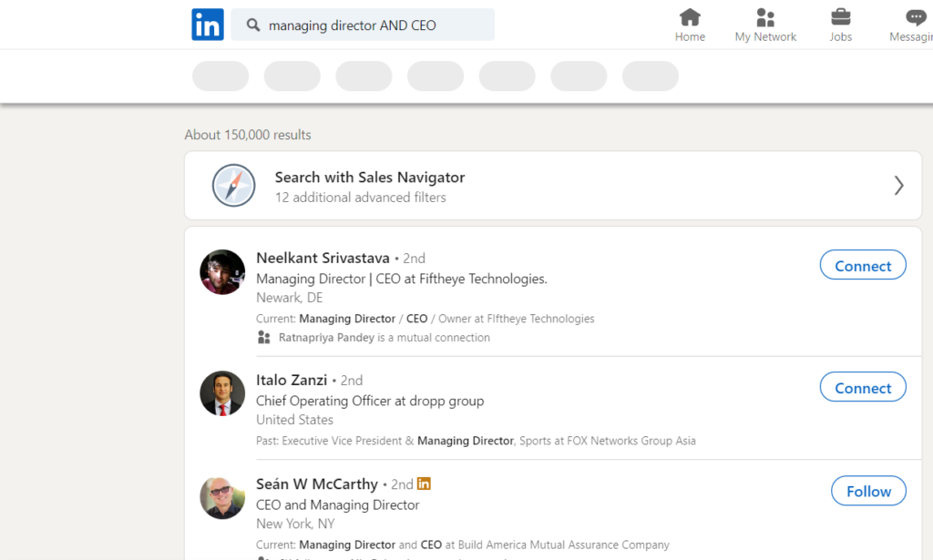The height and width of the screenshot is (560, 933).
Task: Click Search with Sales Navigator title
Action: click(370, 178)
